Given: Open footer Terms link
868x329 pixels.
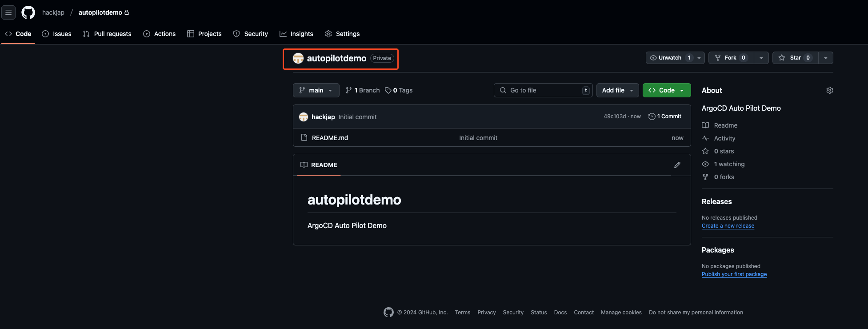Looking at the screenshot, I should click(463, 313).
